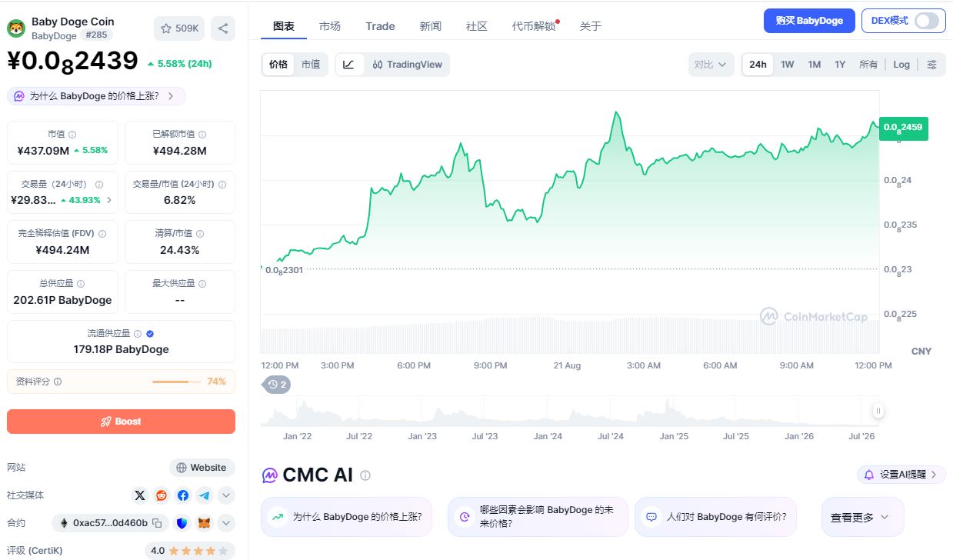Screen dimensions: 953x560
Task: Click the 74% 资料评分 progress bar
Action: (176, 382)
